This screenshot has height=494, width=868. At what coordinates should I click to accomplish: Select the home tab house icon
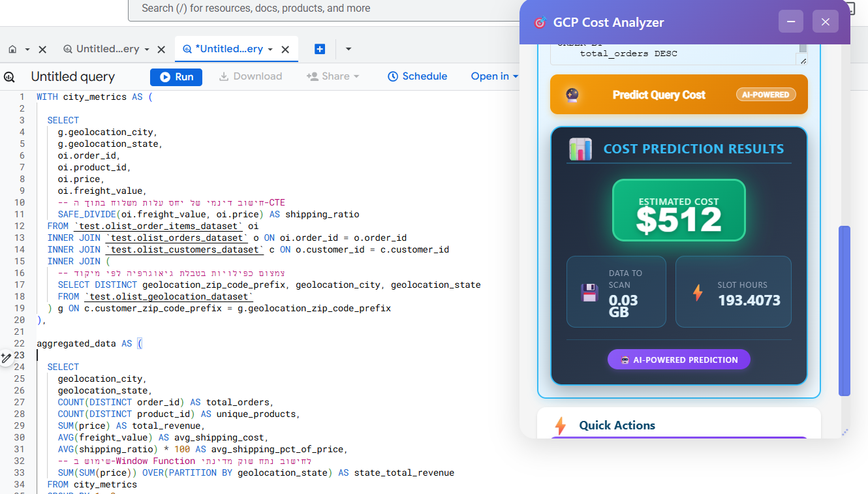tap(12, 49)
